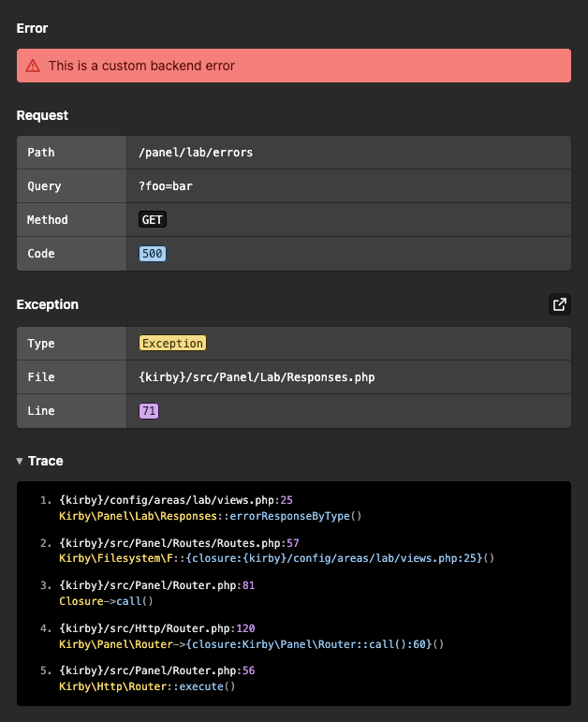Collapse the Trace section
Image resolution: width=588 pixels, height=722 pixels.
(x=39, y=461)
